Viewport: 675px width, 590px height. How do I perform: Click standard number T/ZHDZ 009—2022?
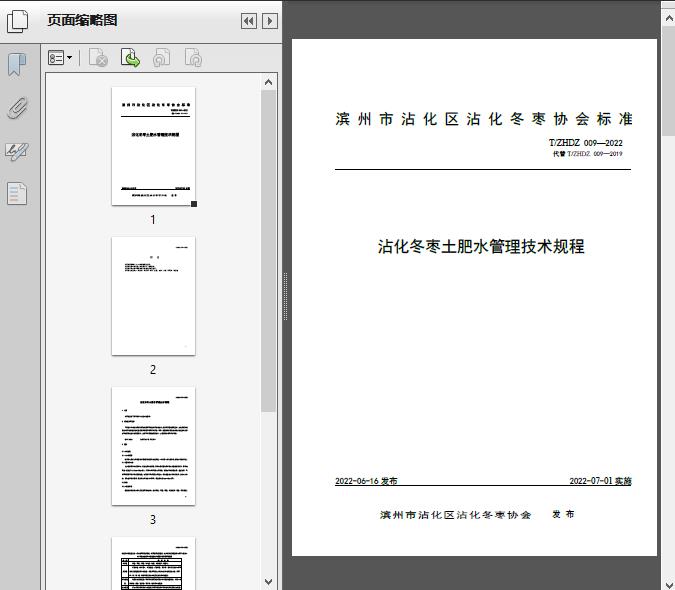(585, 143)
